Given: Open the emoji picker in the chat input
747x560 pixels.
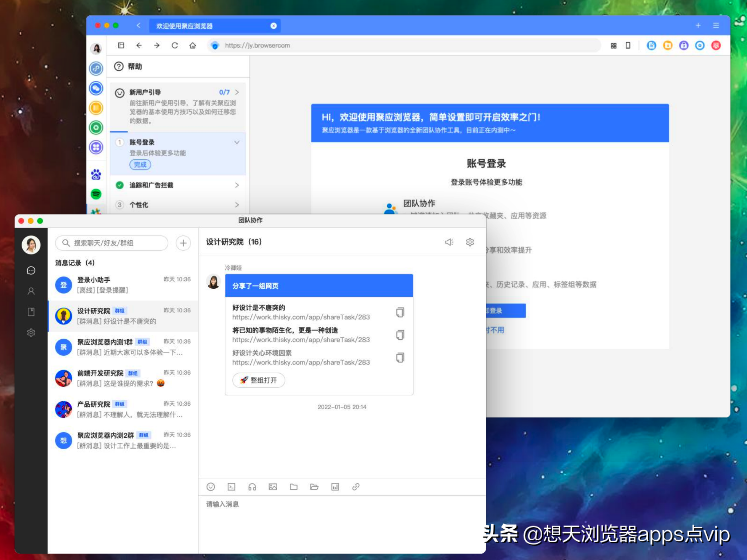Looking at the screenshot, I should pos(211,487).
